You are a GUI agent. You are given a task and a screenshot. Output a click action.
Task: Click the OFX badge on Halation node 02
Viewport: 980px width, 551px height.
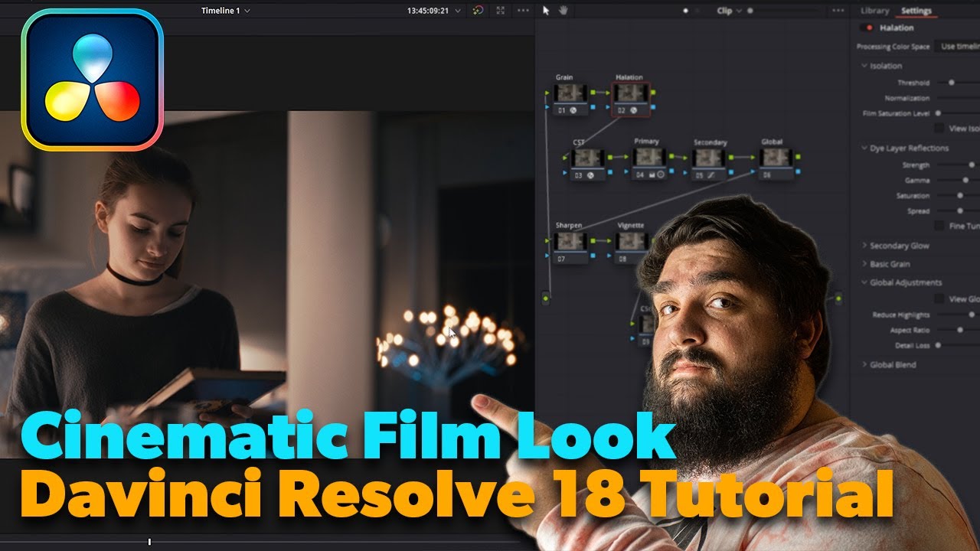click(x=634, y=110)
